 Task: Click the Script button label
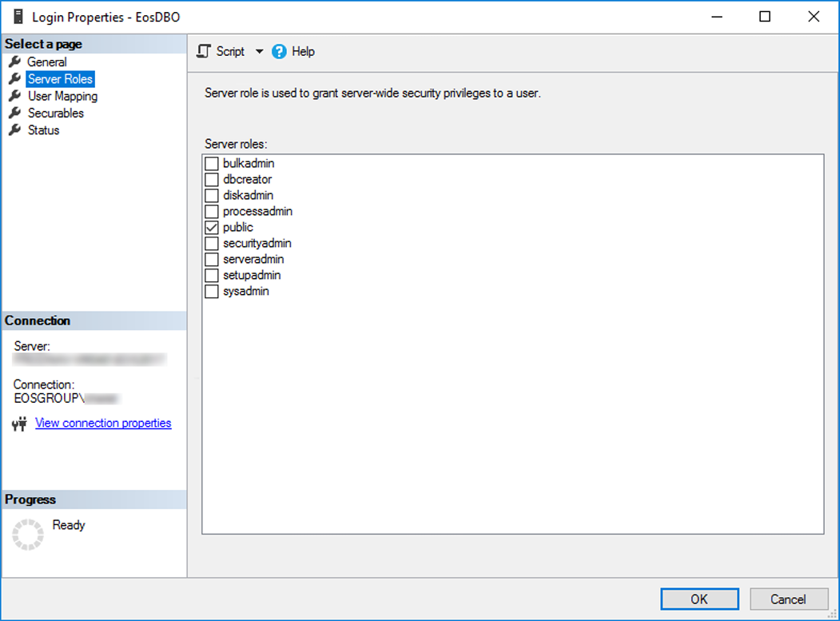(x=230, y=51)
